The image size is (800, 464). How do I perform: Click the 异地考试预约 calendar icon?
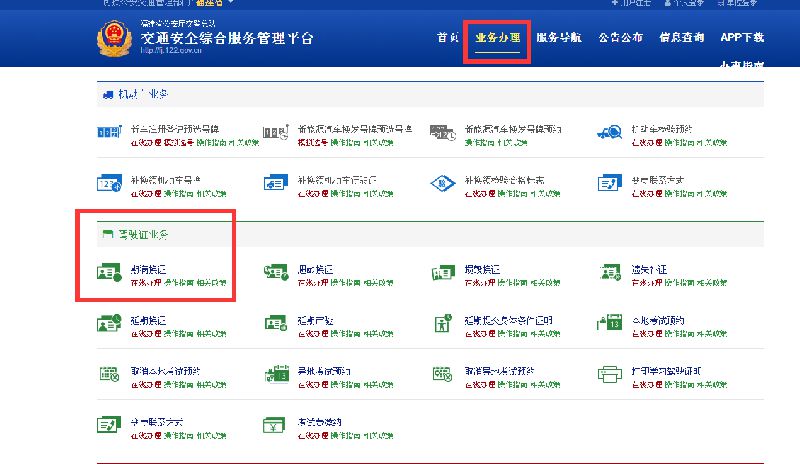[x=277, y=374]
